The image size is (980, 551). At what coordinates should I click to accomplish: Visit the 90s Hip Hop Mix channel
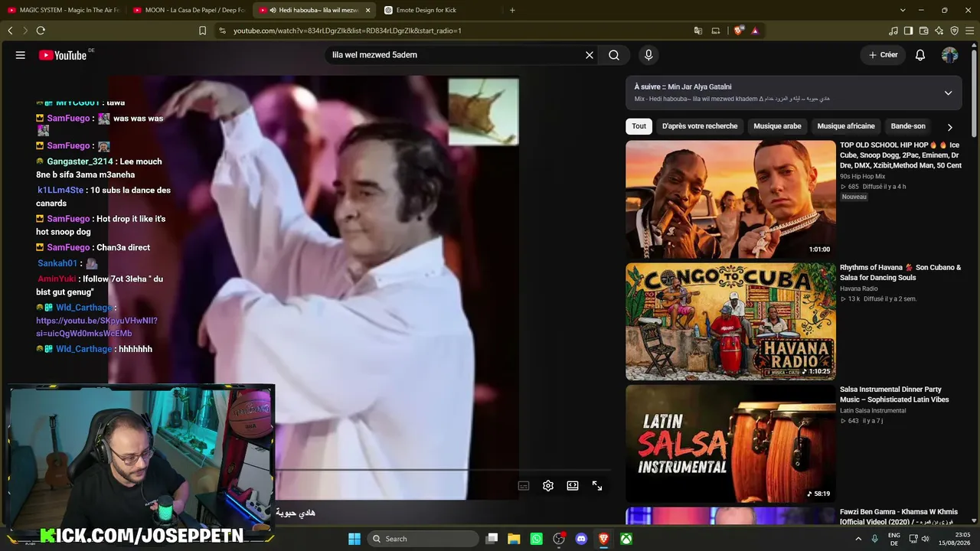[862, 177]
